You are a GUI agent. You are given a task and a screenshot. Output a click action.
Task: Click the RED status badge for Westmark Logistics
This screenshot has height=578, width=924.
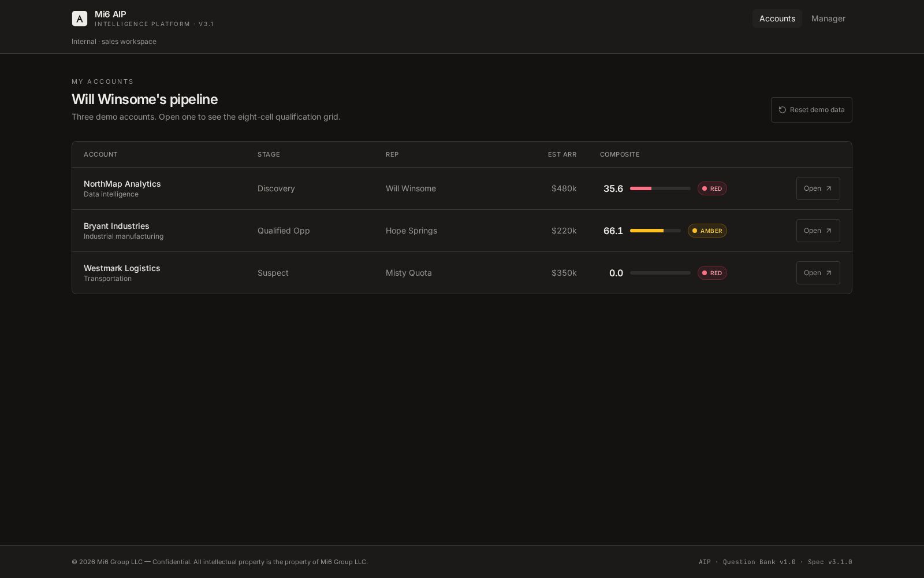click(712, 273)
